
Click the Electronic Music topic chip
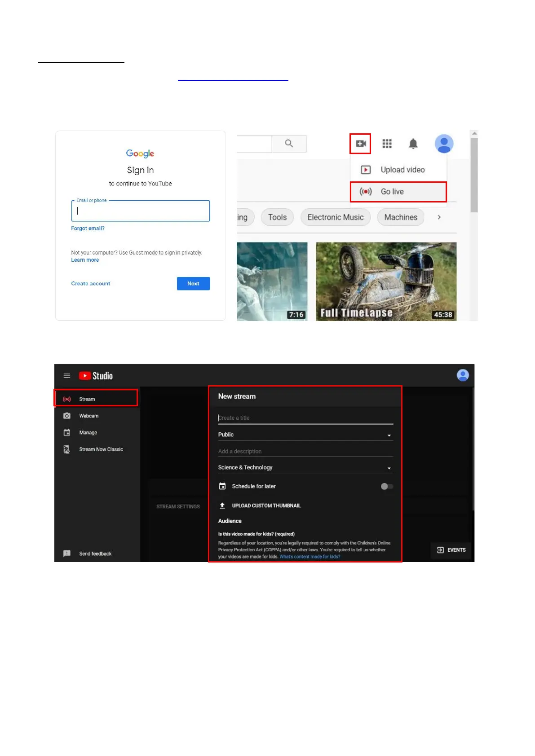(335, 217)
